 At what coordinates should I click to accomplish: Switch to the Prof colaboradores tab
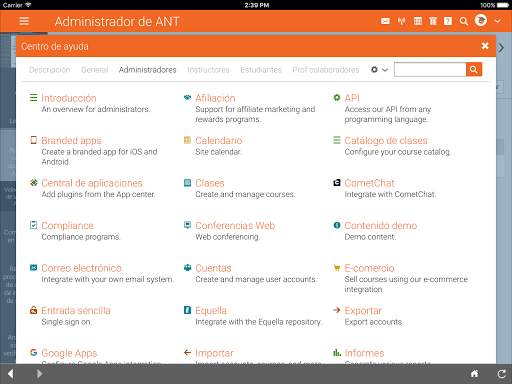point(326,70)
